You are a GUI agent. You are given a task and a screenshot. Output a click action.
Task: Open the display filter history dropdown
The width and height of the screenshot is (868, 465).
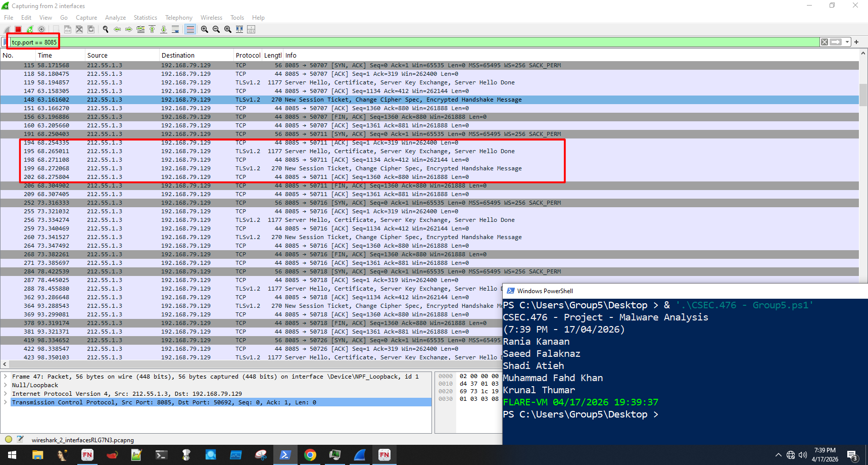(847, 42)
